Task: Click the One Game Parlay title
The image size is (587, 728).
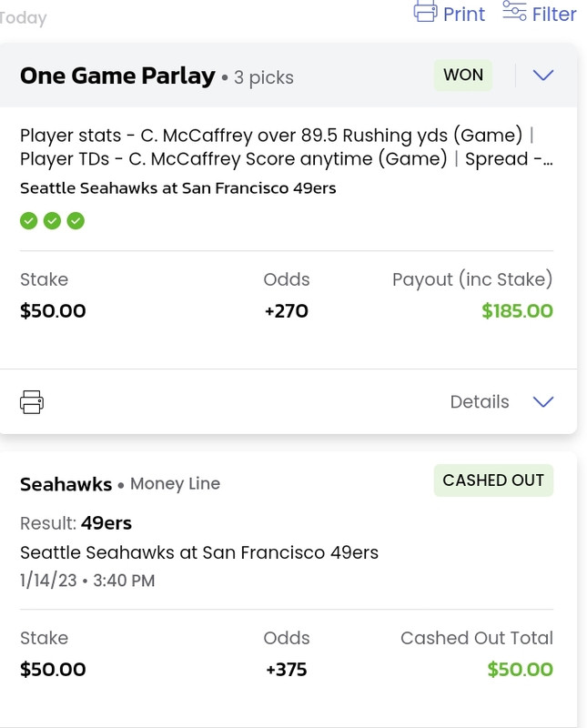Action: (117, 76)
